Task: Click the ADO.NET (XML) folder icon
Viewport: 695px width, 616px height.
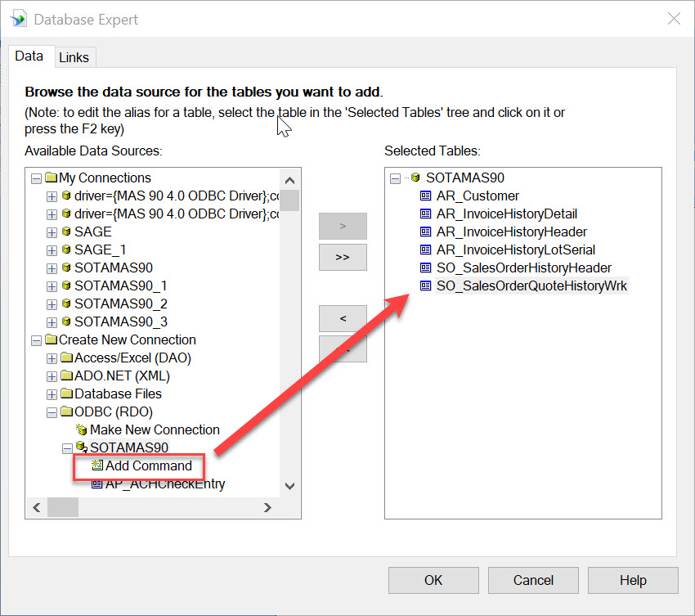Action: tap(67, 375)
